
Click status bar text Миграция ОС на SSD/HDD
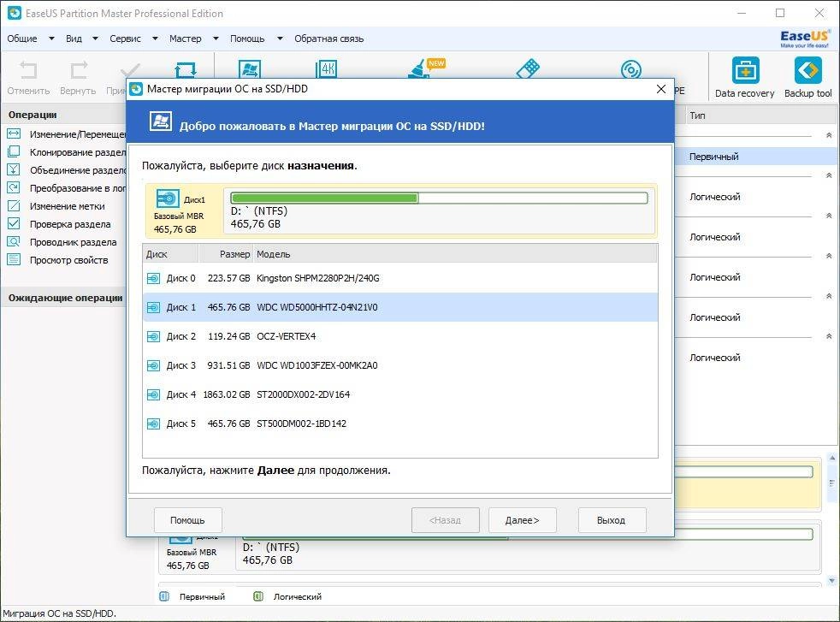tap(59, 613)
